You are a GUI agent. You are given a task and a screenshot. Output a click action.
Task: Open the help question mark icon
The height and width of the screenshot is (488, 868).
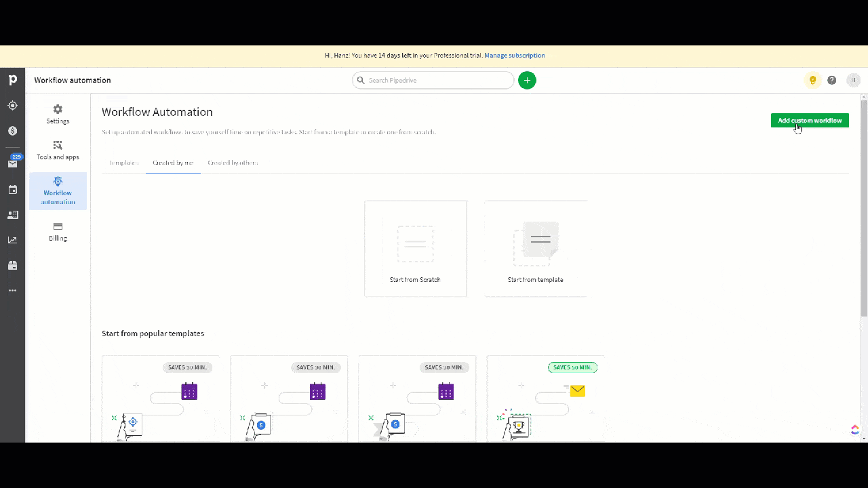(832, 80)
